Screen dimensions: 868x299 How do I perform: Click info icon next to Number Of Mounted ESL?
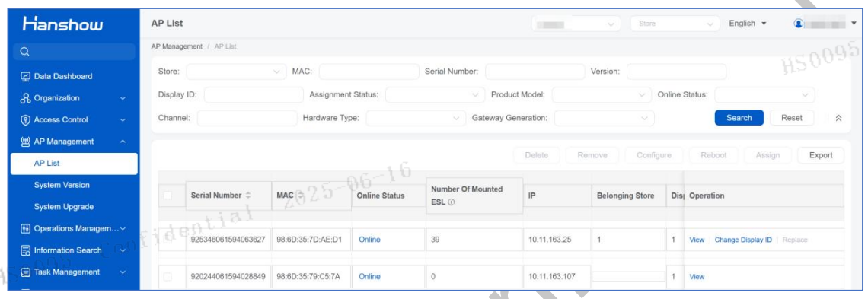click(451, 203)
